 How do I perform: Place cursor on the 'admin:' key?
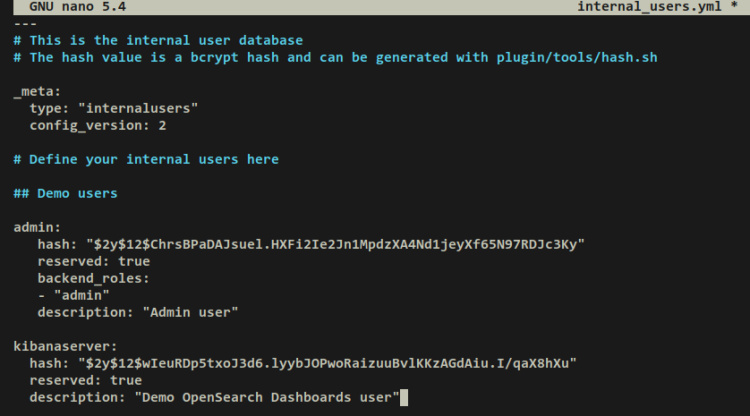tap(37, 227)
